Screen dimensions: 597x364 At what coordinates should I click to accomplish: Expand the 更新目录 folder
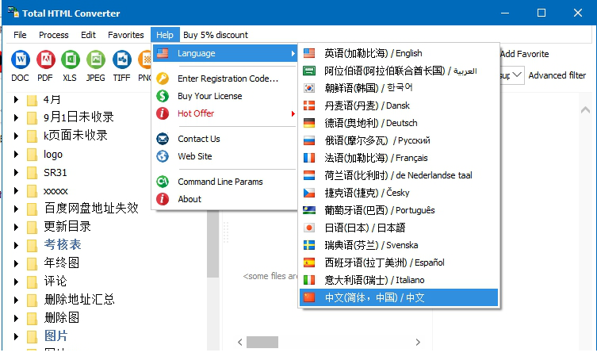pos(16,227)
